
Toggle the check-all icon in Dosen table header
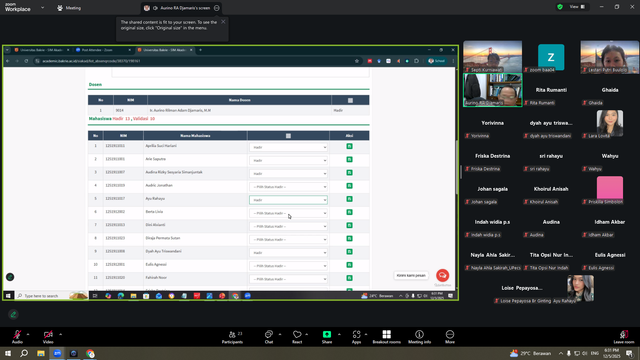pos(350,100)
